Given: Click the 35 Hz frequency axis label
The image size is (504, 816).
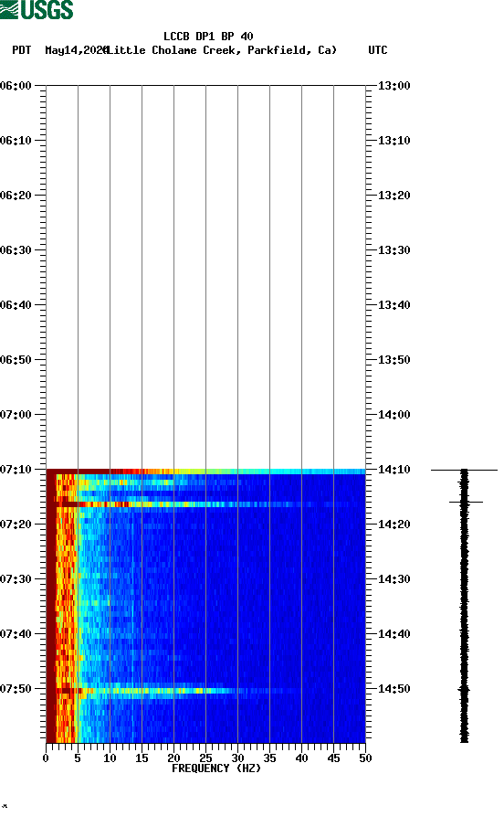Looking at the screenshot, I should [x=270, y=758].
